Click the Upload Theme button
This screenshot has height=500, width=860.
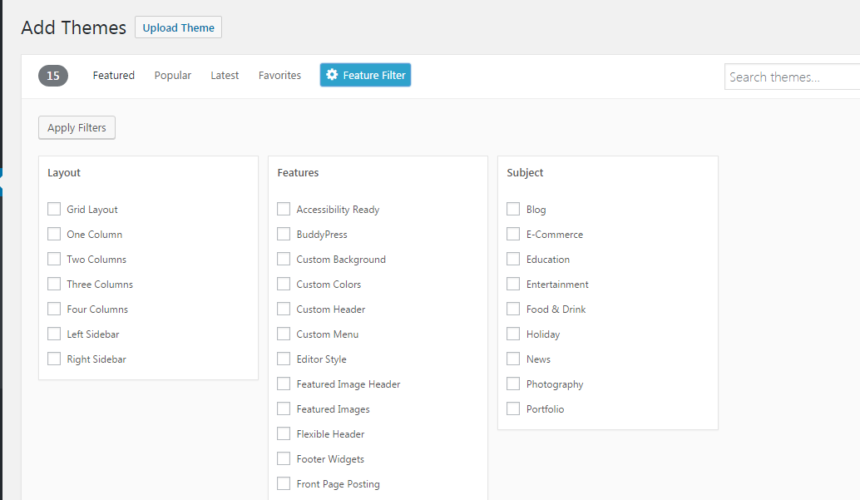point(178,27)
